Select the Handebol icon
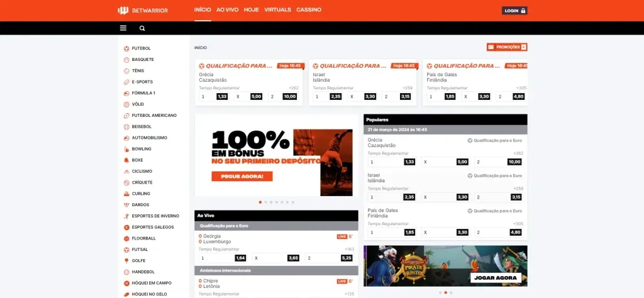The height and width of the screenshot is (298, 644). [x=126, y=272]
